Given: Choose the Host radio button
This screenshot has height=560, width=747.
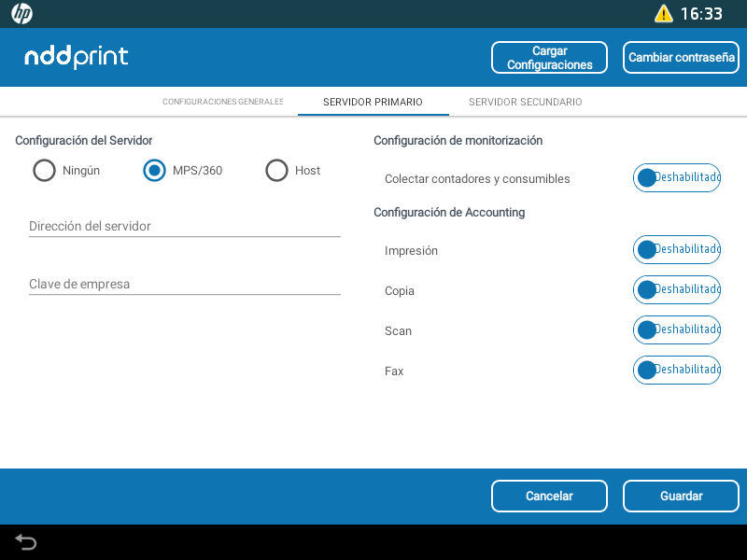Looking at the screenshot, I should (x=276, y=171).
